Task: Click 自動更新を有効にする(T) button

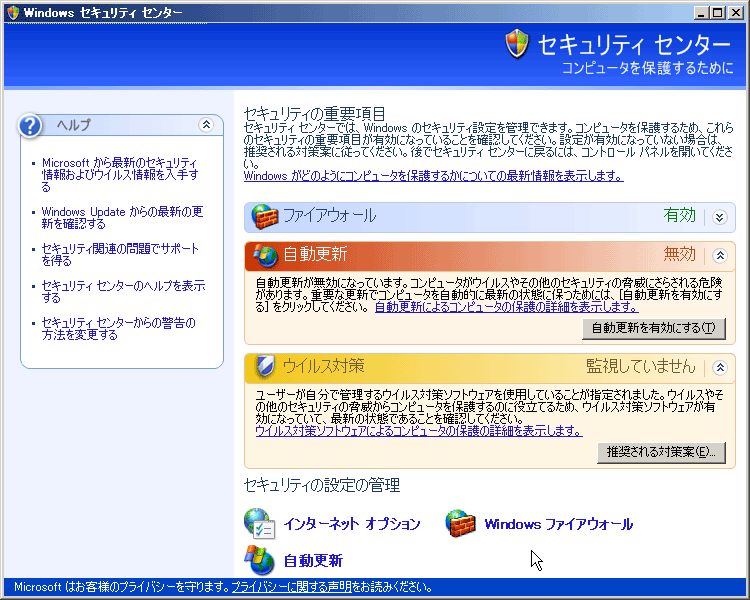Action: (x=653, y=328)
